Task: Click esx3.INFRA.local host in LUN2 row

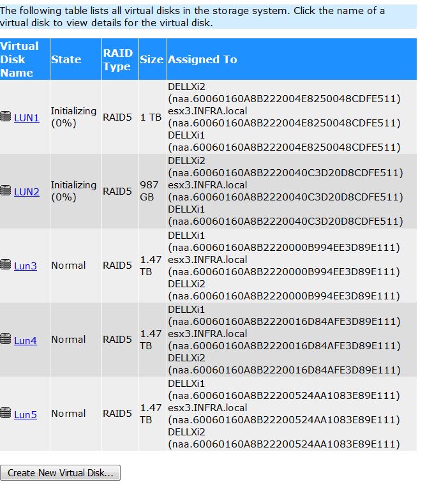Action: tap(207, 185)
